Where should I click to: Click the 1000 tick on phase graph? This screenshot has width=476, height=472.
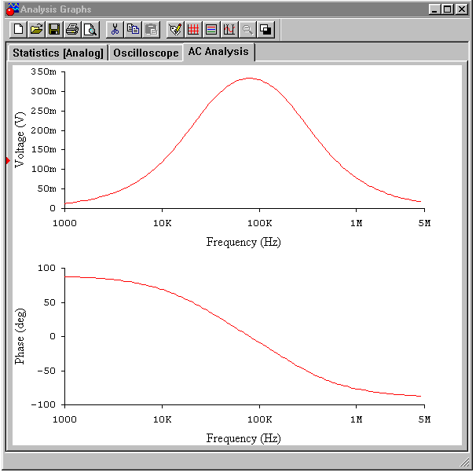(x=64, y=419)
